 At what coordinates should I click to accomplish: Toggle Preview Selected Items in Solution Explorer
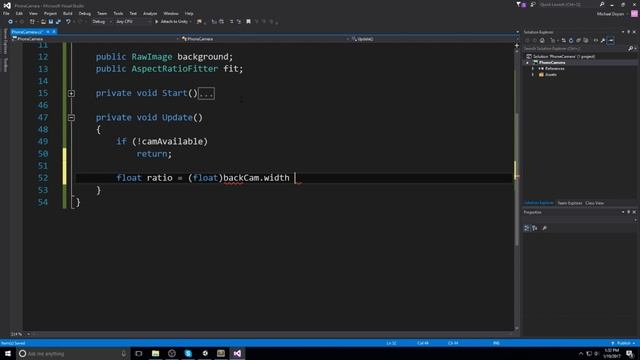611,40
